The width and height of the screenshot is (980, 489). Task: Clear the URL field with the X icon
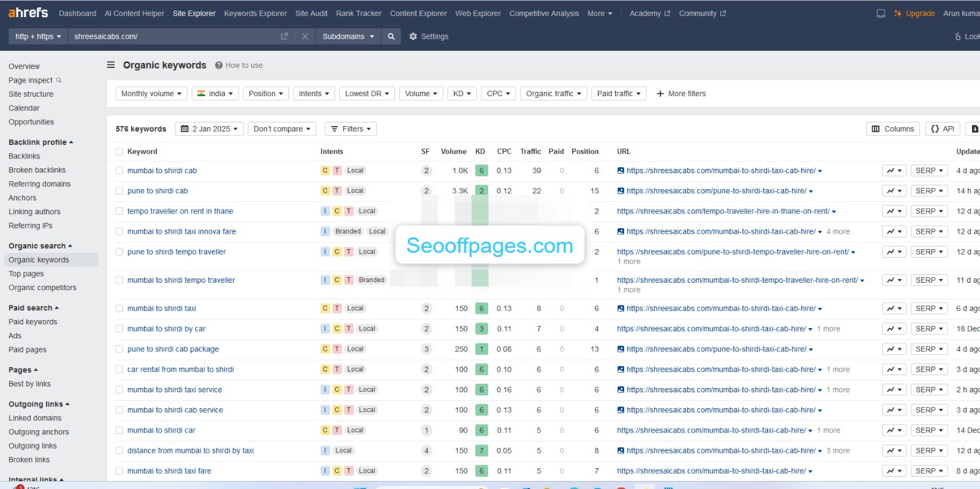[304, 37]
